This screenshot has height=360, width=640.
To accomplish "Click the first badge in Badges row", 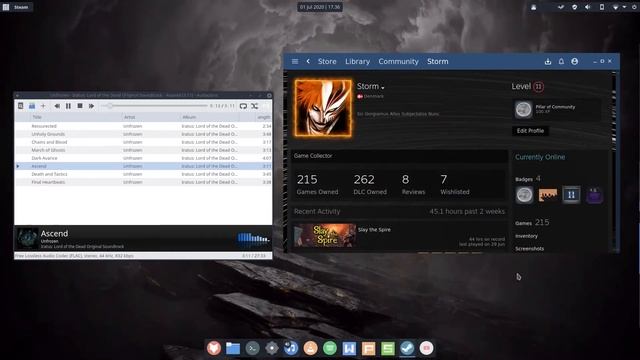I will point(524,195).
